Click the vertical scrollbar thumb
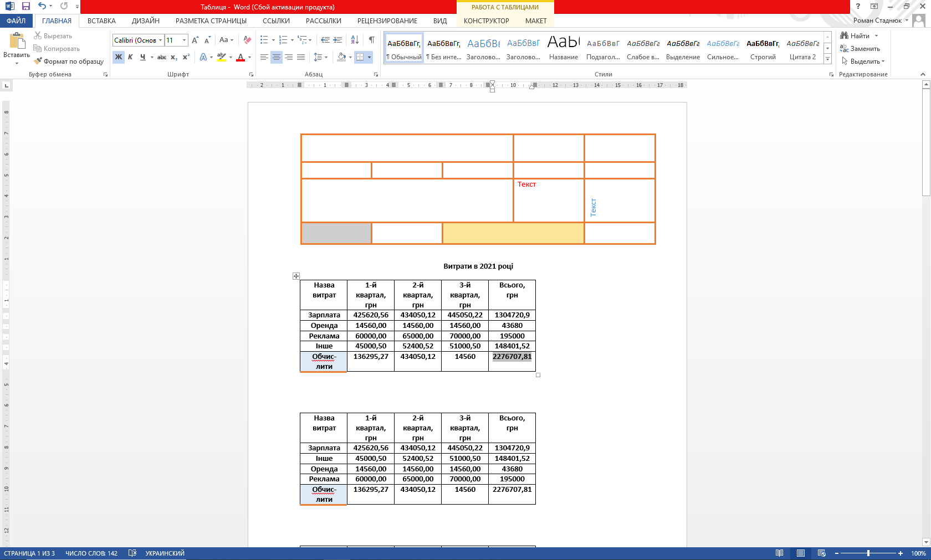This screenshot has width=931, height=560. (926, 142)
